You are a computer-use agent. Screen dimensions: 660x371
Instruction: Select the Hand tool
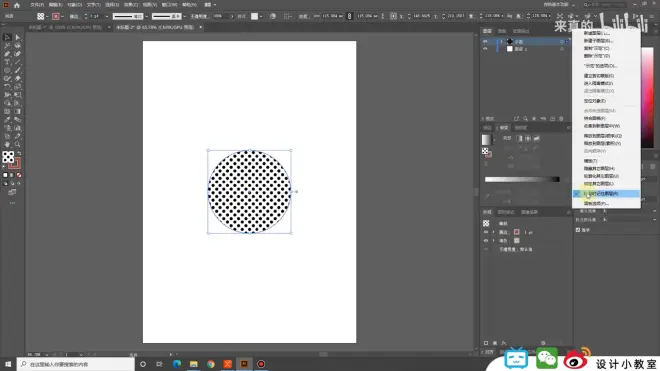click(x=7, y=144)
